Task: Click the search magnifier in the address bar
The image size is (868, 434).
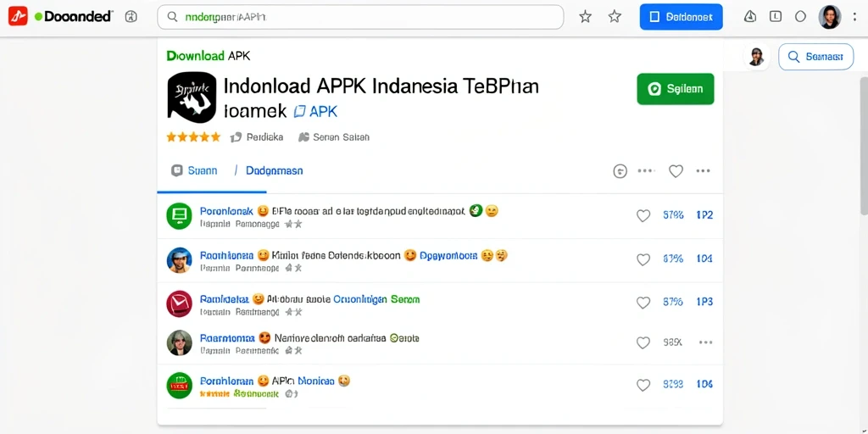Action: click(x=172, y=17)
